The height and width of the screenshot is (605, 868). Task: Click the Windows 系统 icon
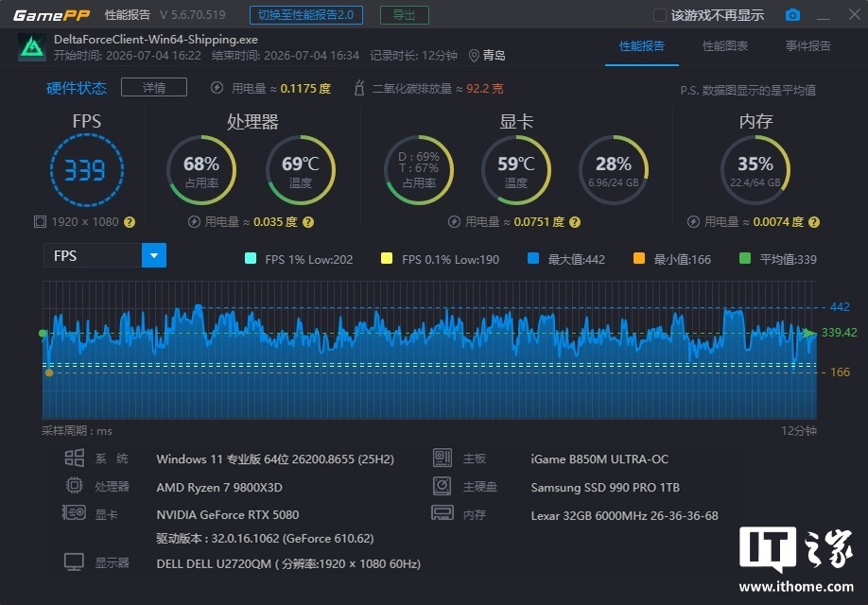point(74,458)
